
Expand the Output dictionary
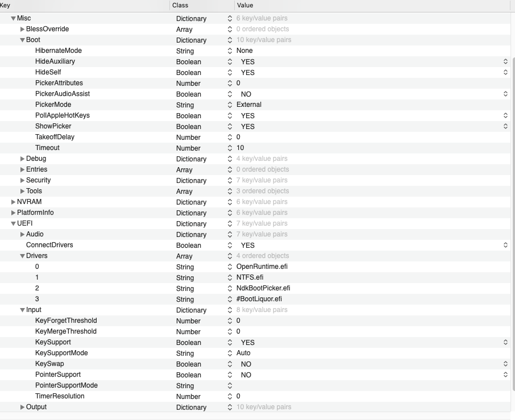(x=22, y=407)
